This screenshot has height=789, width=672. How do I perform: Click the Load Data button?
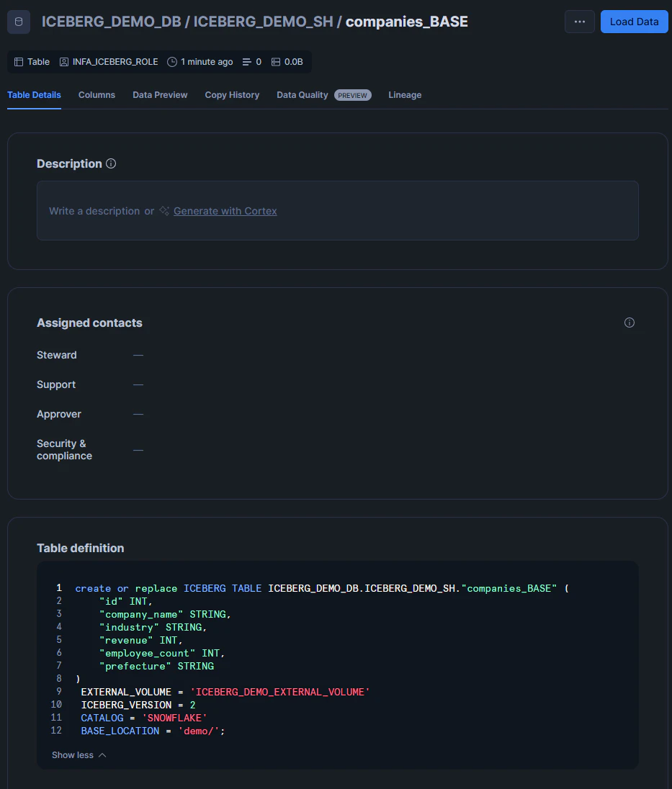coord(634,22)
